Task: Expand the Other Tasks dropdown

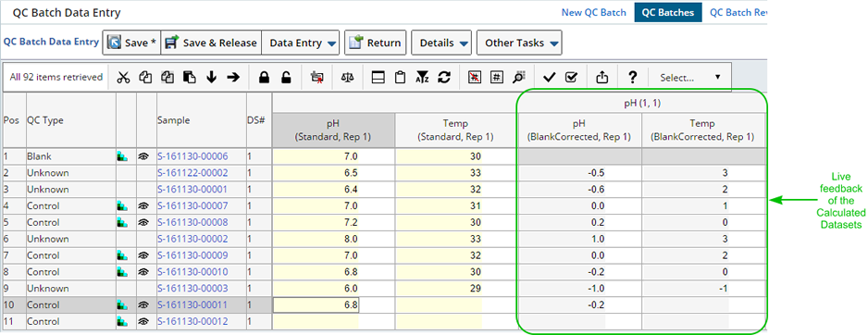Action: [519, 43]
